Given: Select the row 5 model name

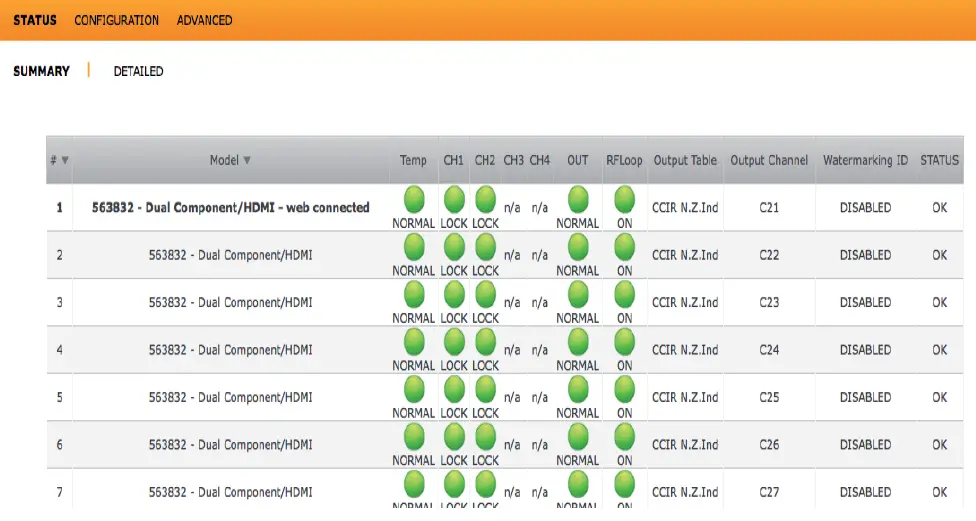Looking at the screenshot, I should (230, 397).
